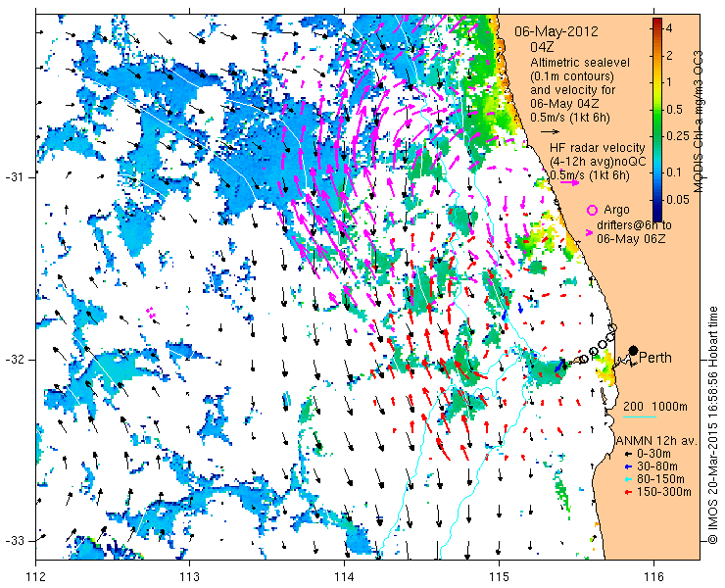Click the dark red top of the colorbar
Screen dimensions: 725x588
pos(657,24)
